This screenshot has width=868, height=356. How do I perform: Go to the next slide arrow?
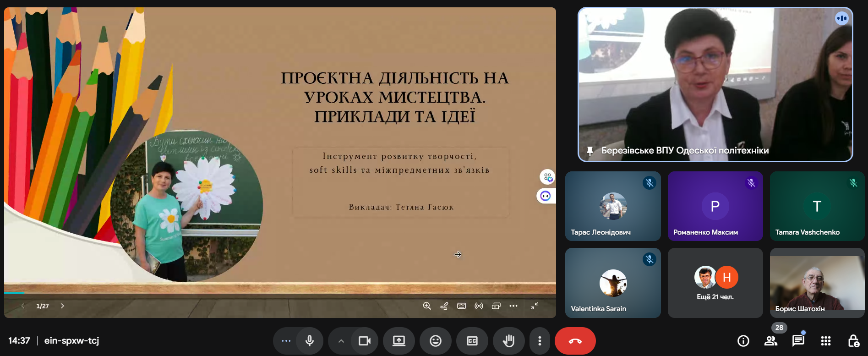point(62,306)
